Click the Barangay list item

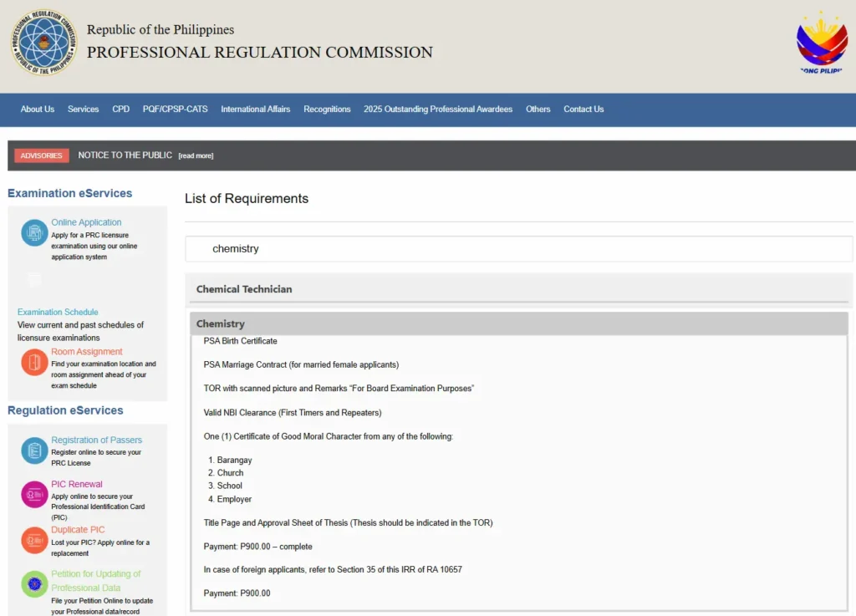[x=234, y=460]
